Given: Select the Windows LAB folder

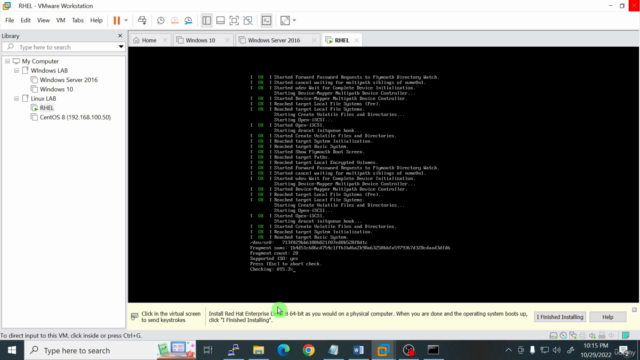Looking at the screenshot, I should [49, 71].
